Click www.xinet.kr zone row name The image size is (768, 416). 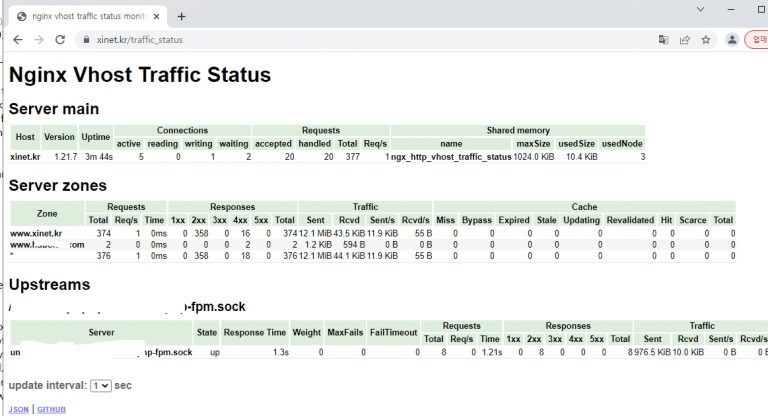click(x=36, y=233)
